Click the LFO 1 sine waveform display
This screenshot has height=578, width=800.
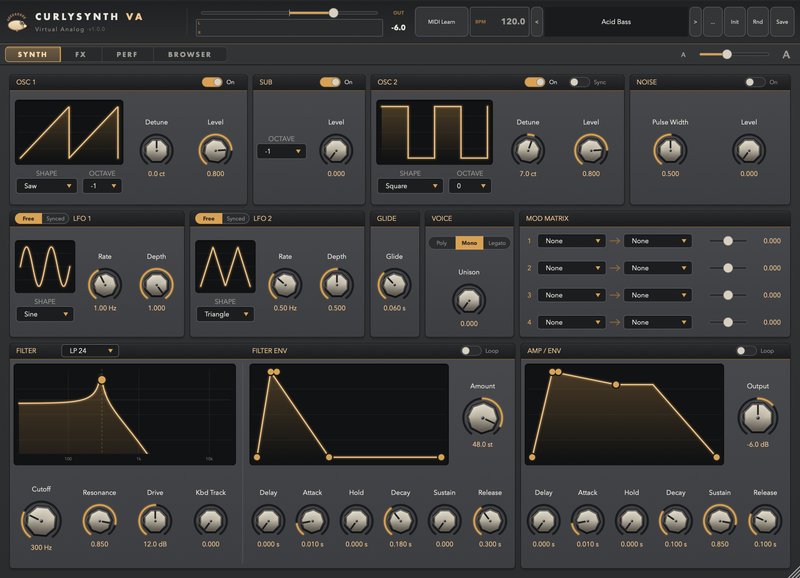[45, 266]
